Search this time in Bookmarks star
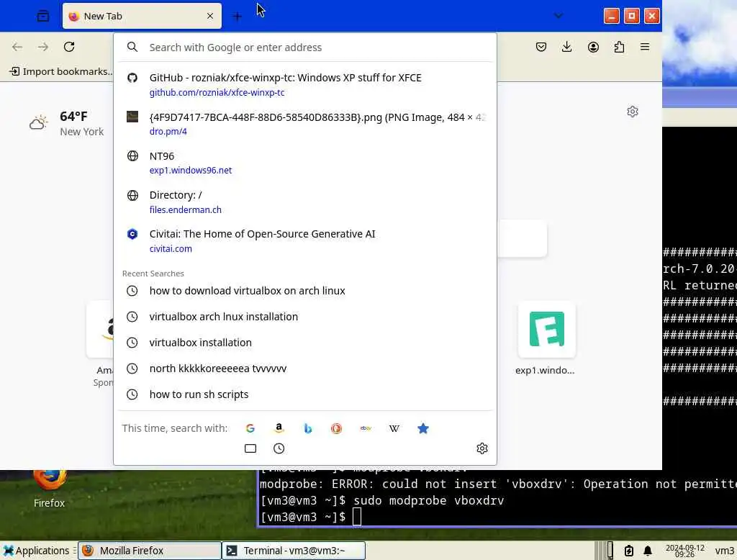Screen dimensions: 737x560 (x=423, y=428)
